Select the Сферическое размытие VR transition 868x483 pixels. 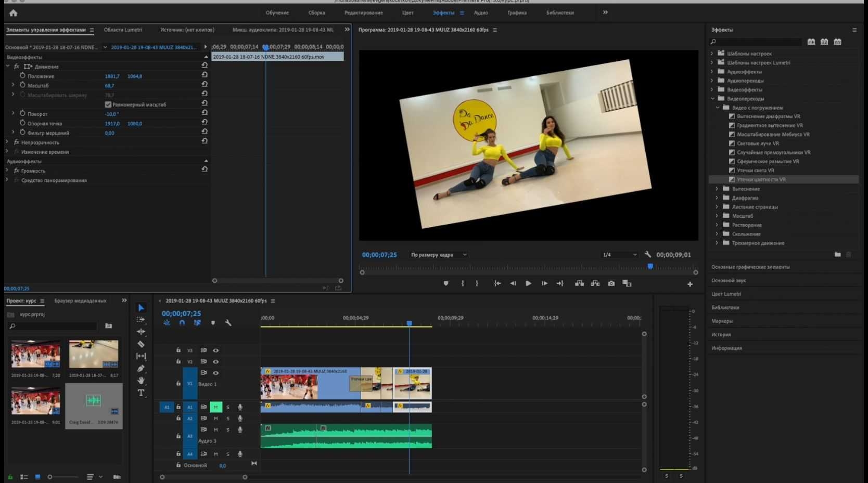point(768,161)
